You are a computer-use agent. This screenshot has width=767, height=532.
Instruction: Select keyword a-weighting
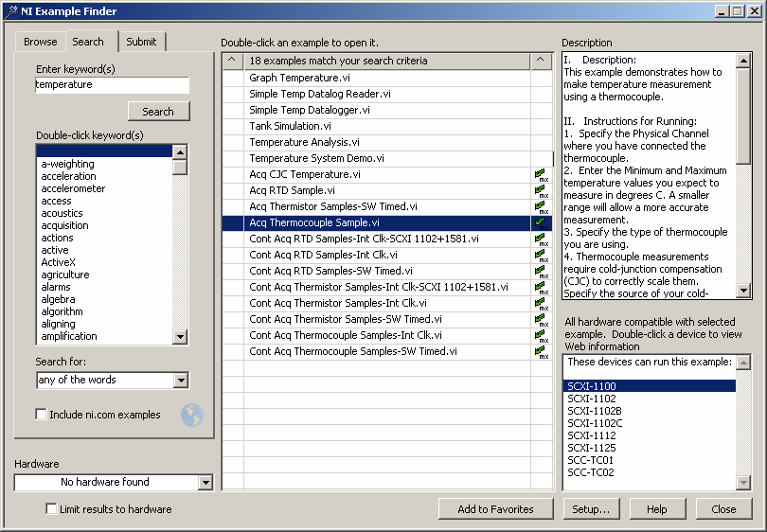pyautogui.click(x=67, y=164)
